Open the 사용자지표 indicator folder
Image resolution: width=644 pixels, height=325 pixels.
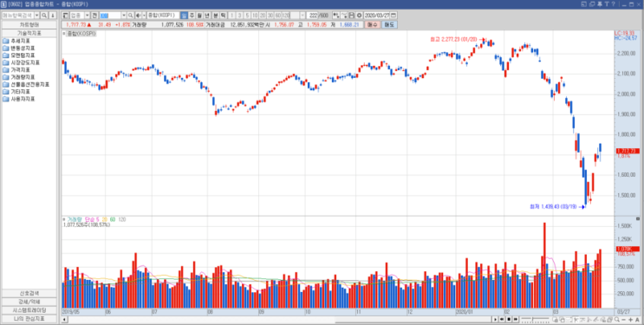point(19,99)
